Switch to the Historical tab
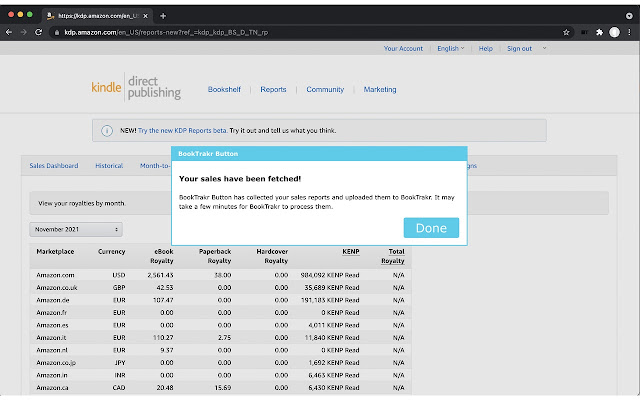This screenshot has width=640, height=400. coord(109,166)
